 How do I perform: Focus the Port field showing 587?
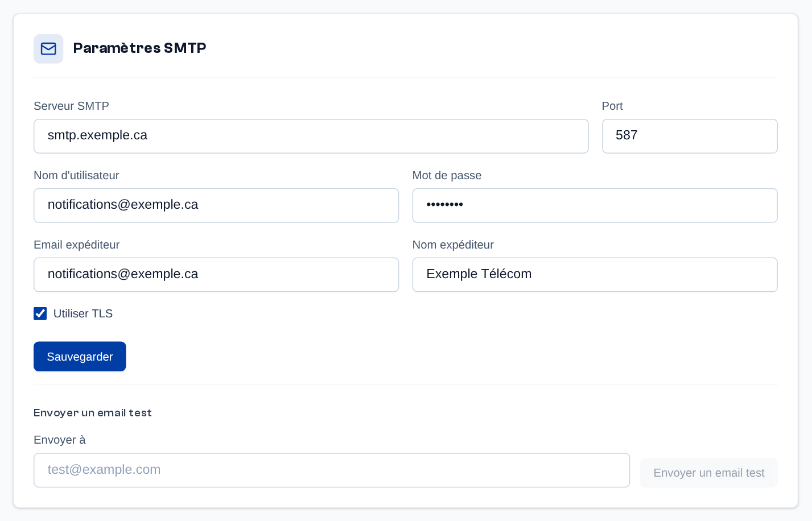pyautogui.click(x=690, y=136)
